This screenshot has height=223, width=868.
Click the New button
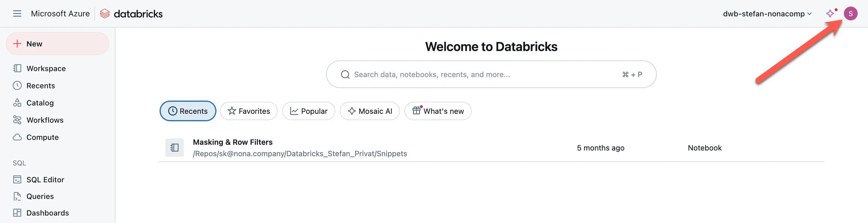57,44
